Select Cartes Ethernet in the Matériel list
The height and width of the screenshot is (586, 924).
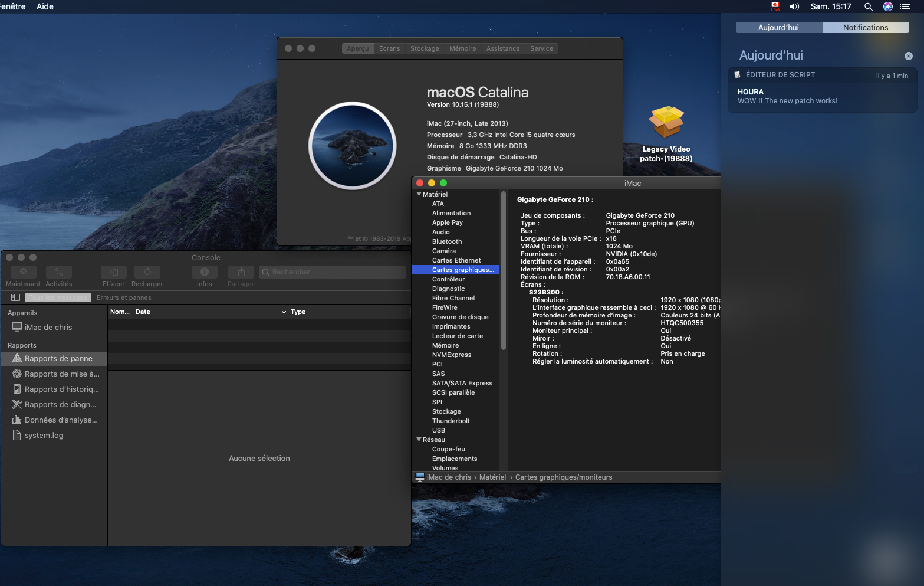(456, 260)
